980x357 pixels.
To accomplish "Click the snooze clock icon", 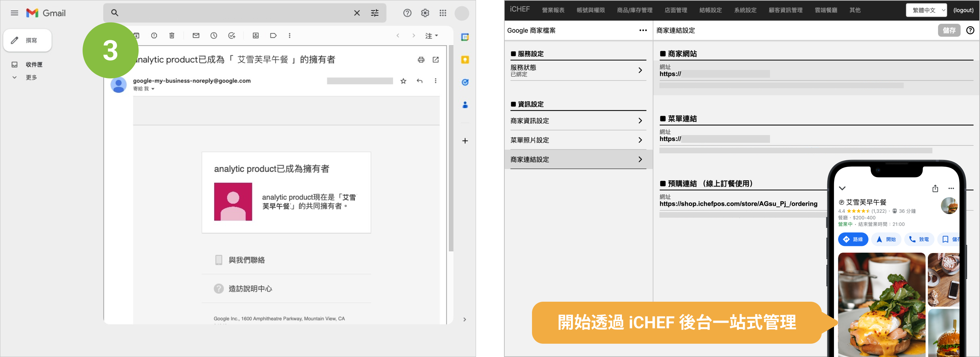I will click(x=214, y=35).
